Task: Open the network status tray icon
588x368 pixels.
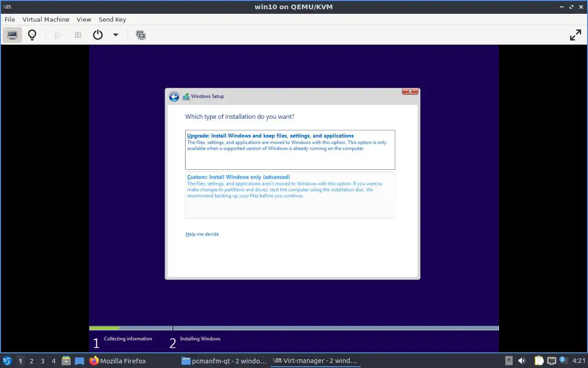Action: click(x=551, y=361)
